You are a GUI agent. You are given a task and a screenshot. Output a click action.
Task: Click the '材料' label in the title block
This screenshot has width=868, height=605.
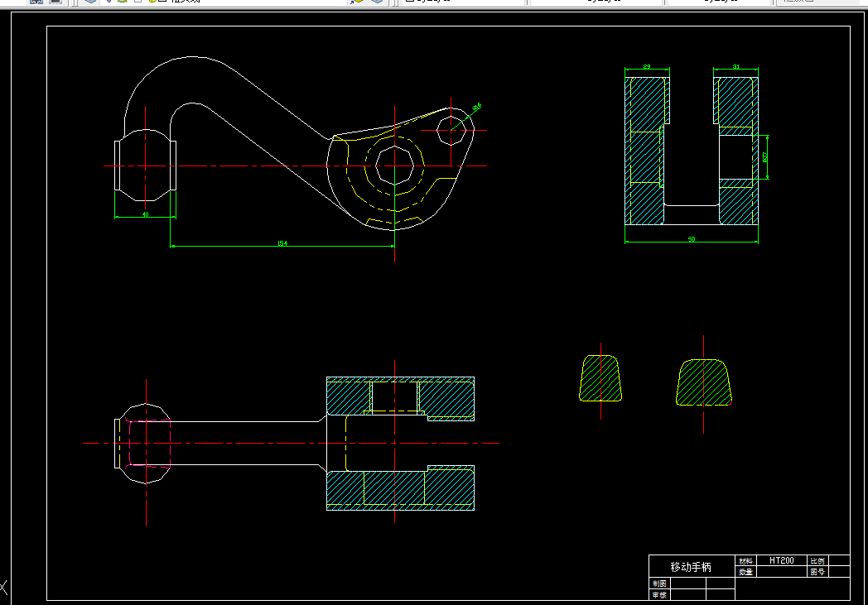pyautogui.click(x=745, y=561)
